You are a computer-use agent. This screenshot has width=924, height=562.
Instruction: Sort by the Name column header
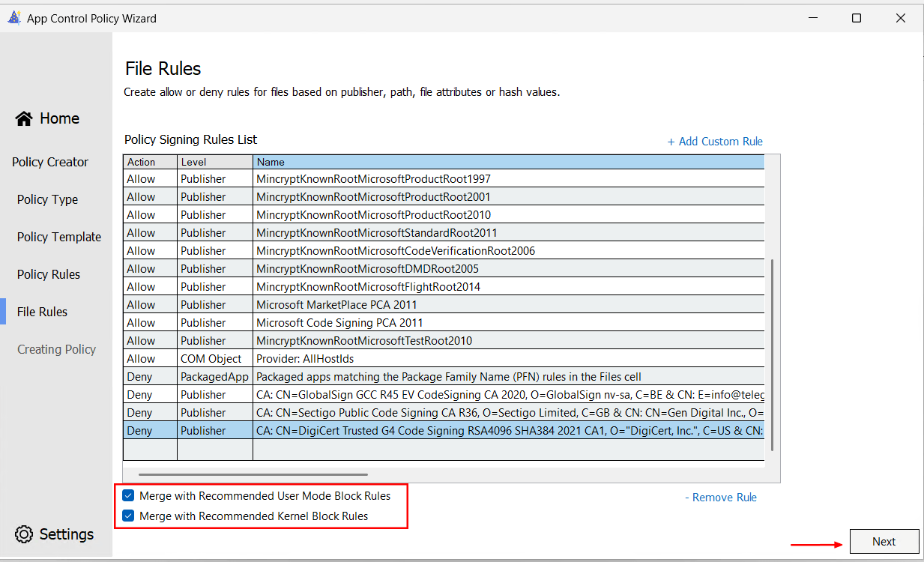click(509, 162)
